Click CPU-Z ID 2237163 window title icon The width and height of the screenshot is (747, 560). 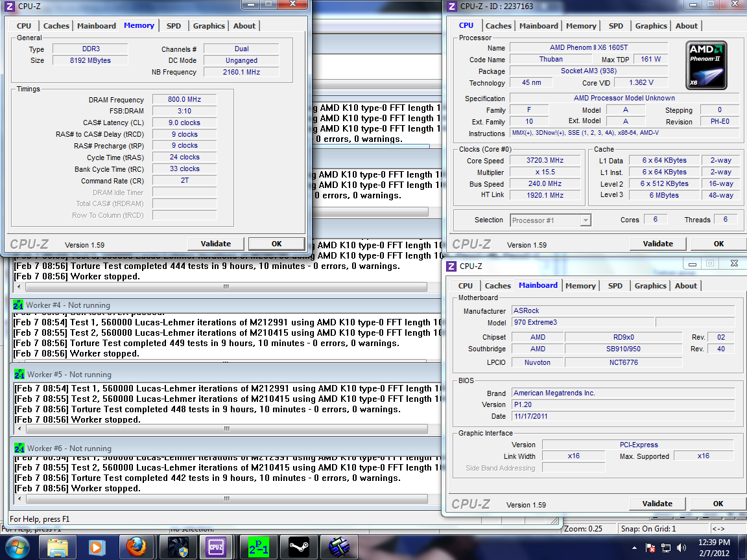pyautogui.click(x=451, y=6)
